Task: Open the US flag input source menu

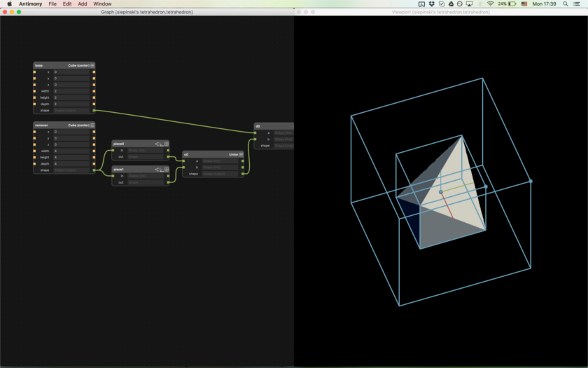Action: click(x=524, y=4)
